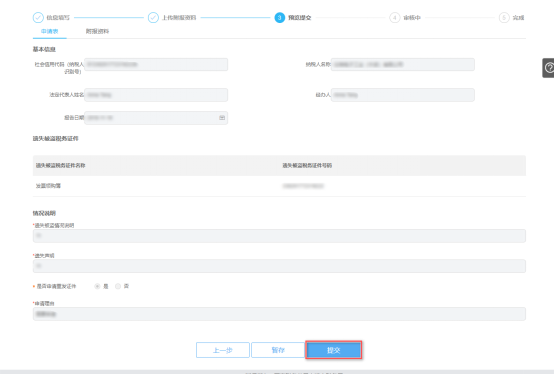Select the 否 radio option
This screenshot has width=554, height=374.
118,286
